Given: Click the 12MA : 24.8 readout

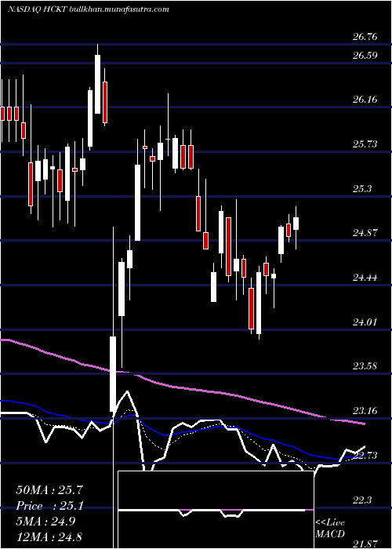Looking at the screenshot, I should 49,536.
